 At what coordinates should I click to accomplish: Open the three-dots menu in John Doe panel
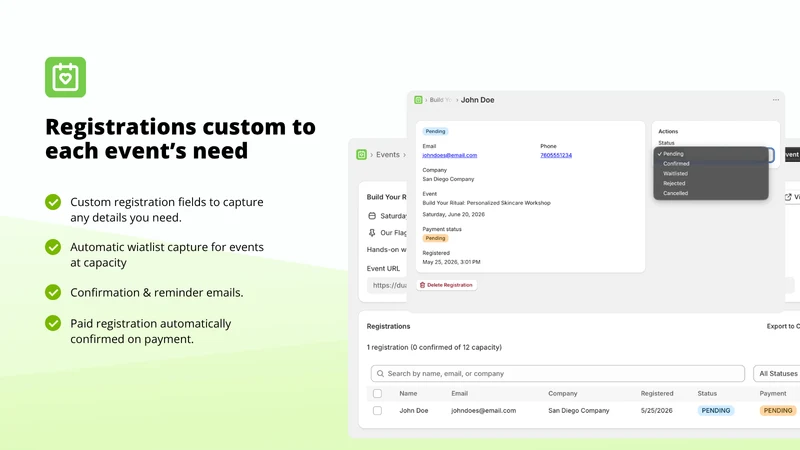click(x=776, y=100)
